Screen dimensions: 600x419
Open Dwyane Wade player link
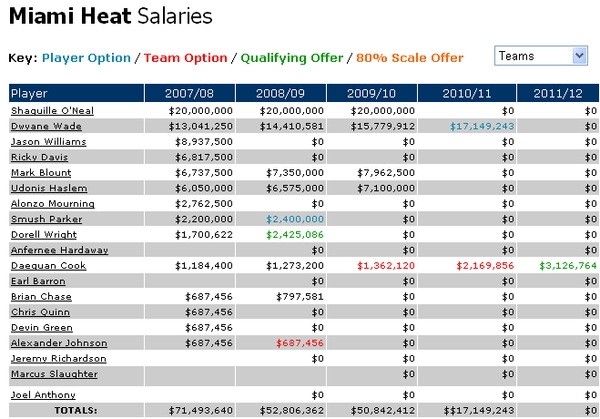(46, 126)
